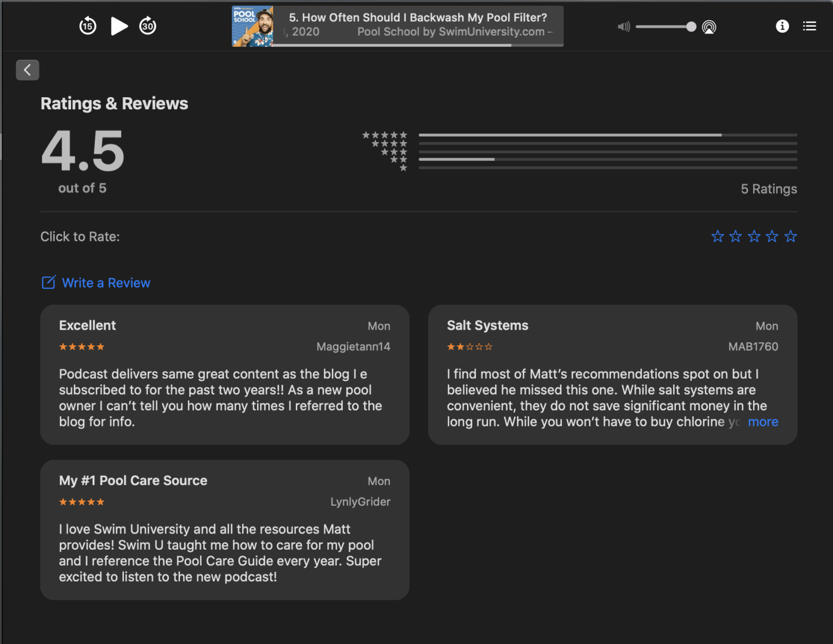Adjust the volume slider knob

click(691, 27)
